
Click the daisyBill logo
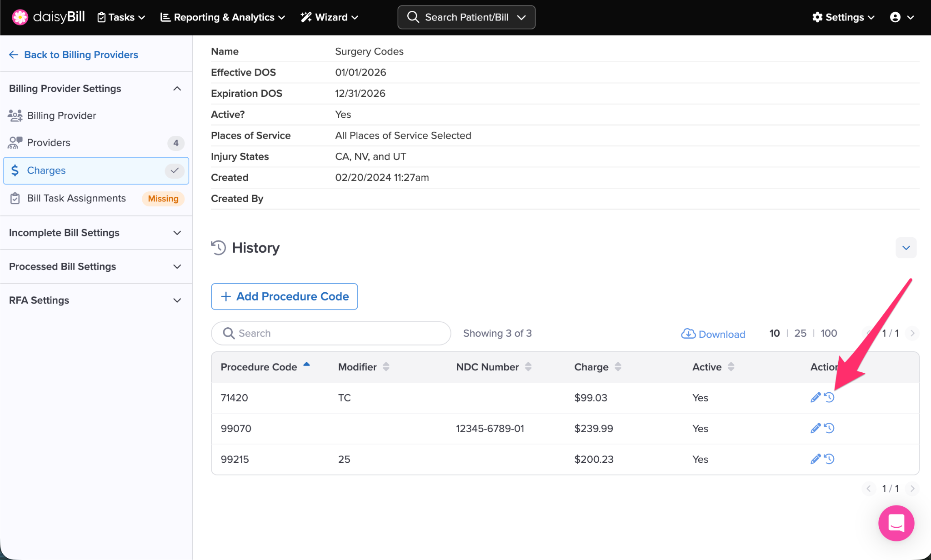[x=49, y=17]
